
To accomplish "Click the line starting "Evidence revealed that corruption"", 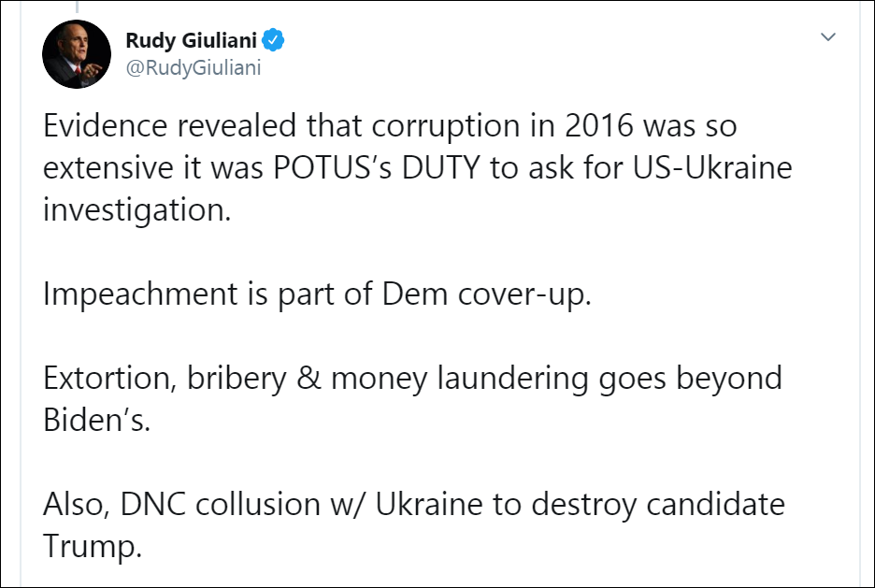I will (391, 126).
